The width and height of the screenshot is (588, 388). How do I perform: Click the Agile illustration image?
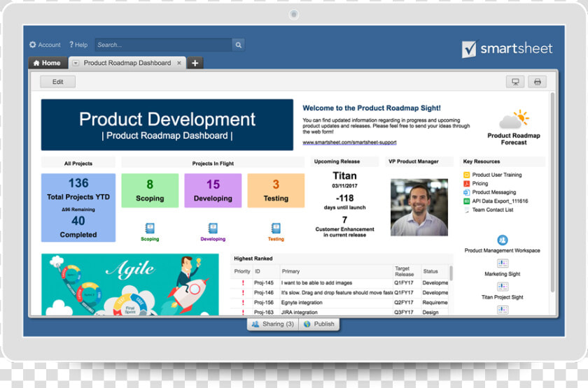(130, 285)
